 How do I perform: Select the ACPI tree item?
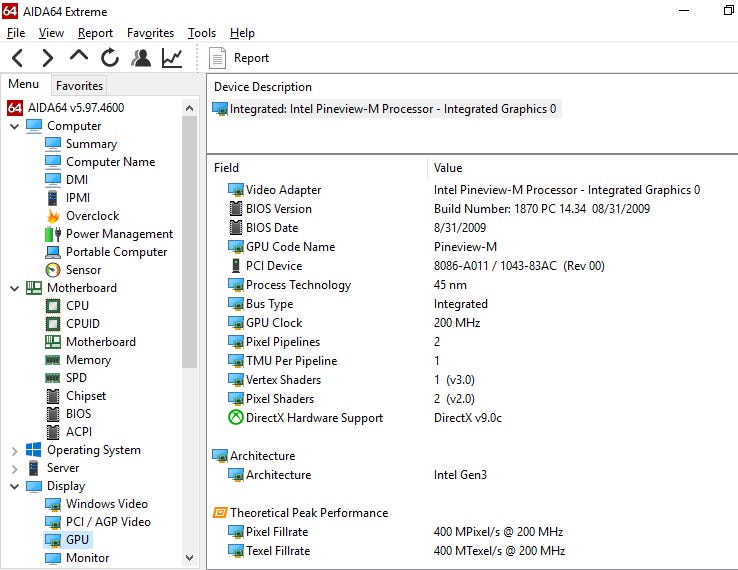point(69,432)
